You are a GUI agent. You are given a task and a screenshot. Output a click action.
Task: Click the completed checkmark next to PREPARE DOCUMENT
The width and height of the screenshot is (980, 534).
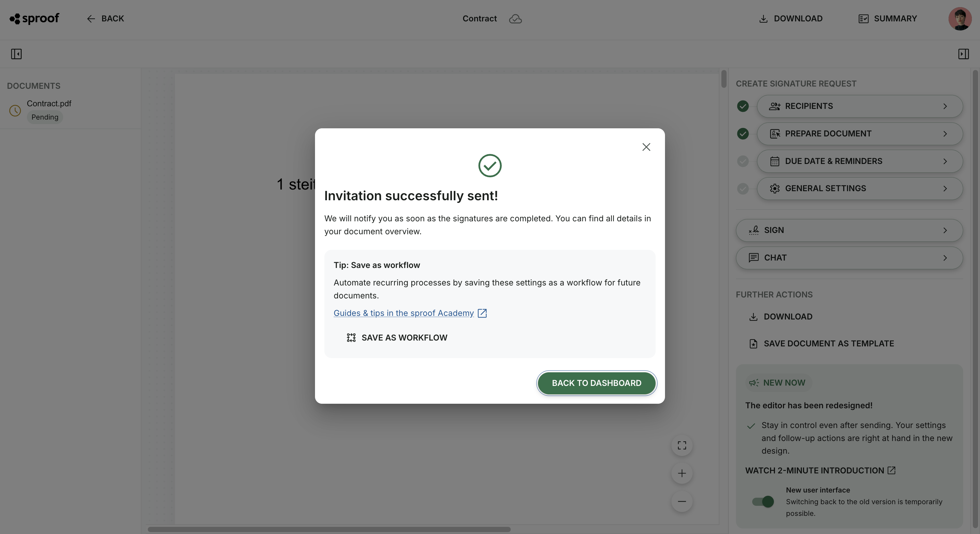[743, 133]
